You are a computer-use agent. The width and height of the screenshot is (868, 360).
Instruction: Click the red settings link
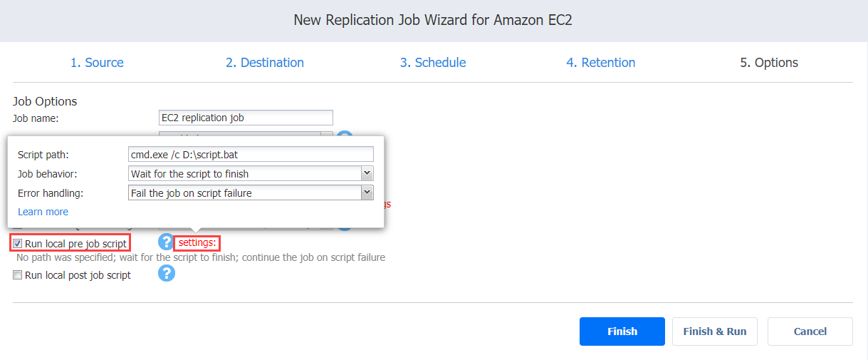[x=197, y=242]
